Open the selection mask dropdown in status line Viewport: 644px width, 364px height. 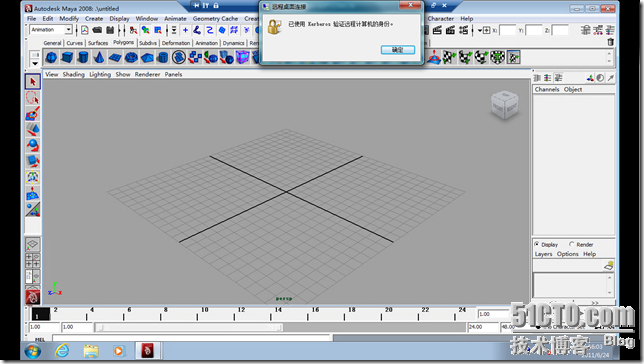tap(174, 30)
